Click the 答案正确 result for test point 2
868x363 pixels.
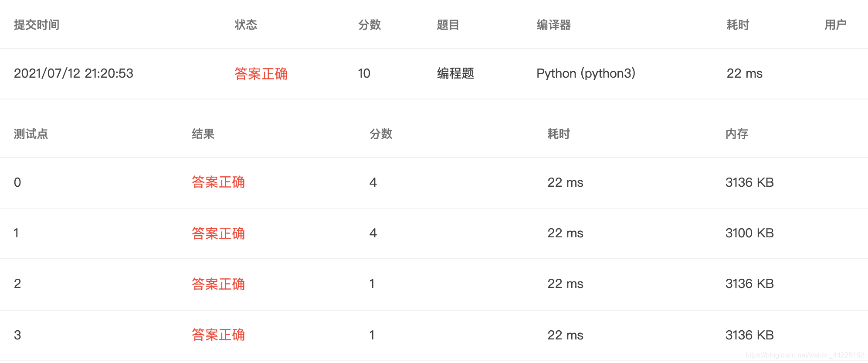pyautogui.click(x=218, y=284)
